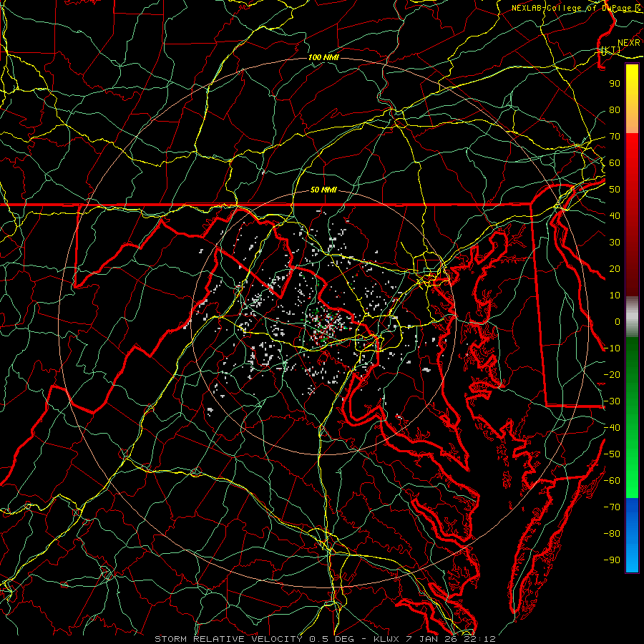
Task: Pick the blue segment at the color bar bottom
Action: click(x=632, y=535)
